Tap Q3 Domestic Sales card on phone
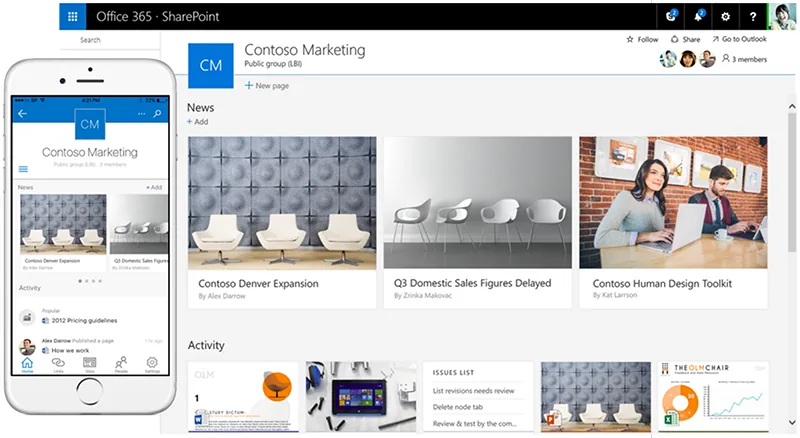This screenshot has height=438, width=800. [139, 232]
